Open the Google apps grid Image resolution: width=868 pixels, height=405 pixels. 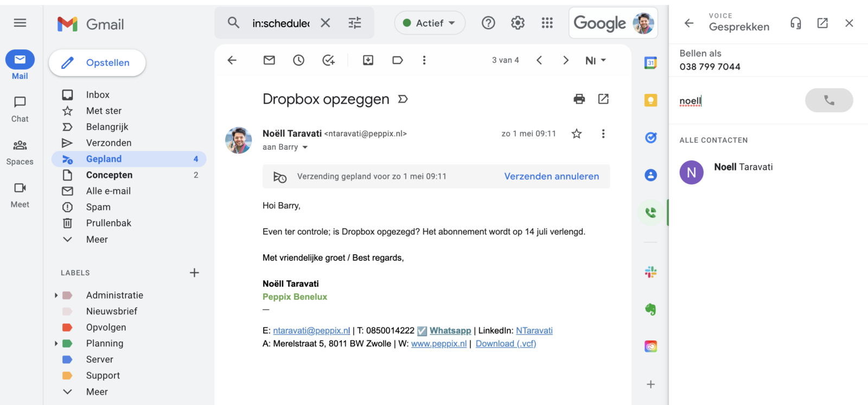547,23
